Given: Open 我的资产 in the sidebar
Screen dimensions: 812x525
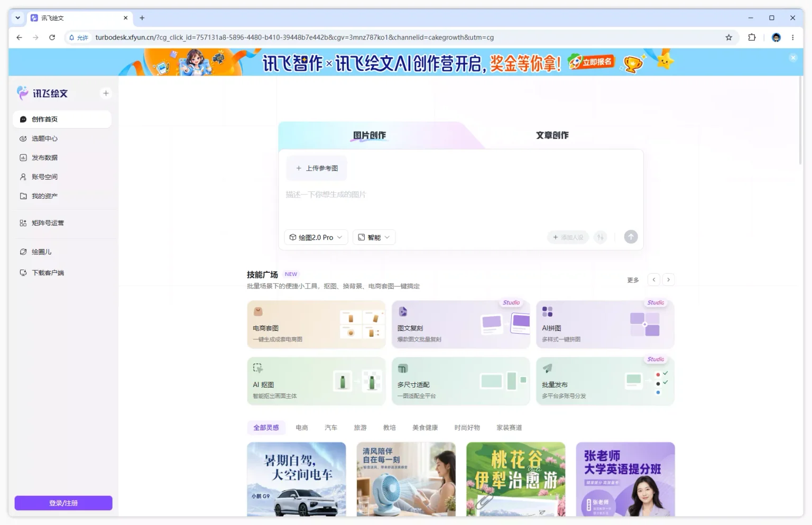Looking at the screenshot, I should click(62, 196).
